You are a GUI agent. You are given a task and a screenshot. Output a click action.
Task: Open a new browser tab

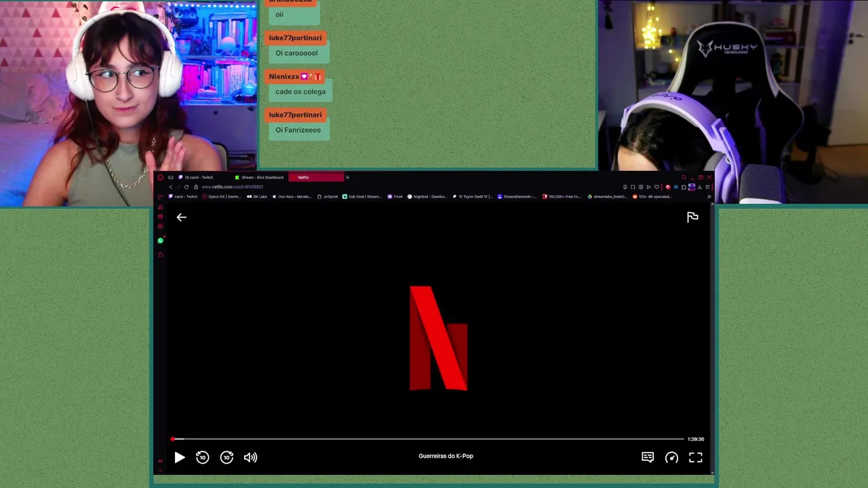pyautogui.click(x=347, y=178)
